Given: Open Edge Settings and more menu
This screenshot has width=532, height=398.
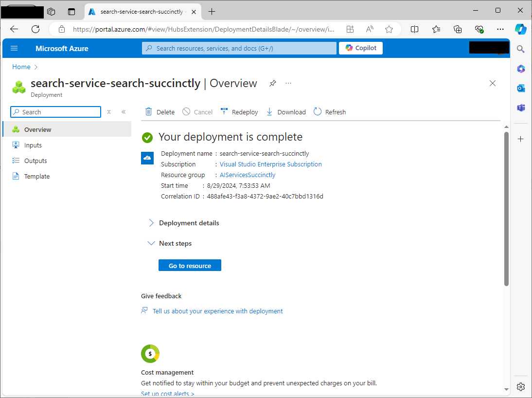Looking at the screenshot, I should point(500,29).
